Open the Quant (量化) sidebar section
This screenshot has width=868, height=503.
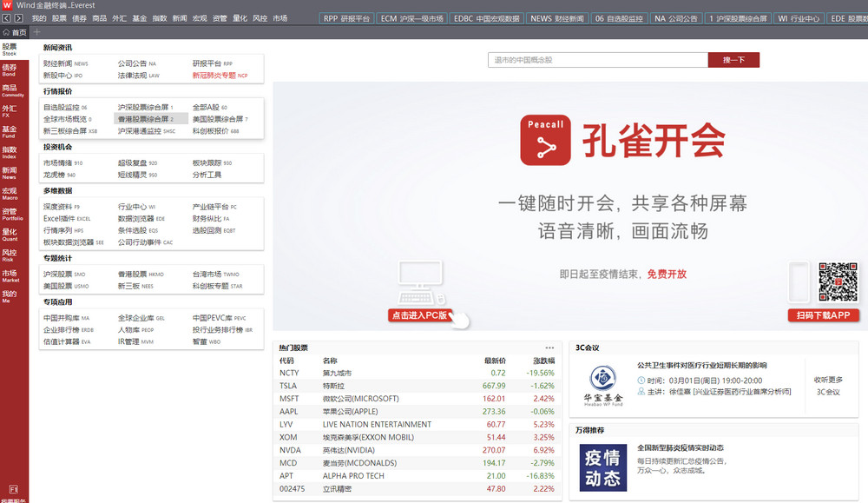coord(10,235)
